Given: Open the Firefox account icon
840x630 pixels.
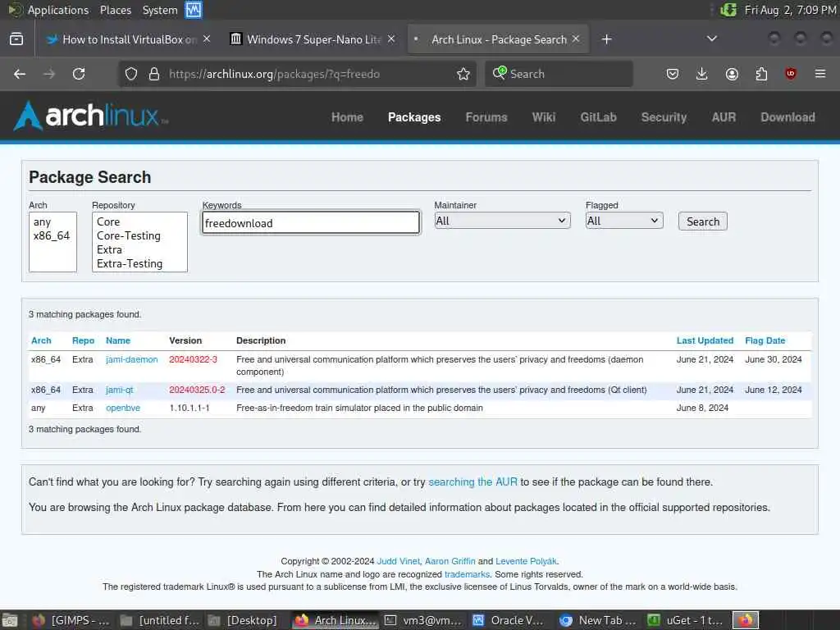Looking at the screenshot, I should [732, 74].
